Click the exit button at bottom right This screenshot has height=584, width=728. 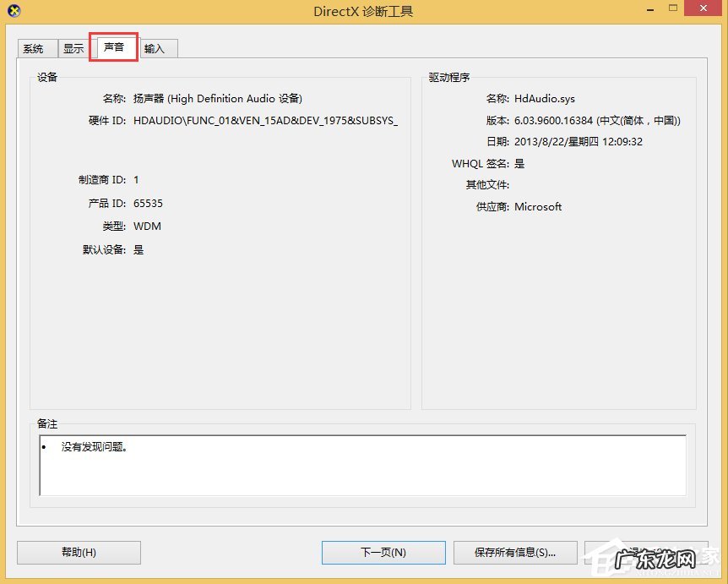(646, 552)
